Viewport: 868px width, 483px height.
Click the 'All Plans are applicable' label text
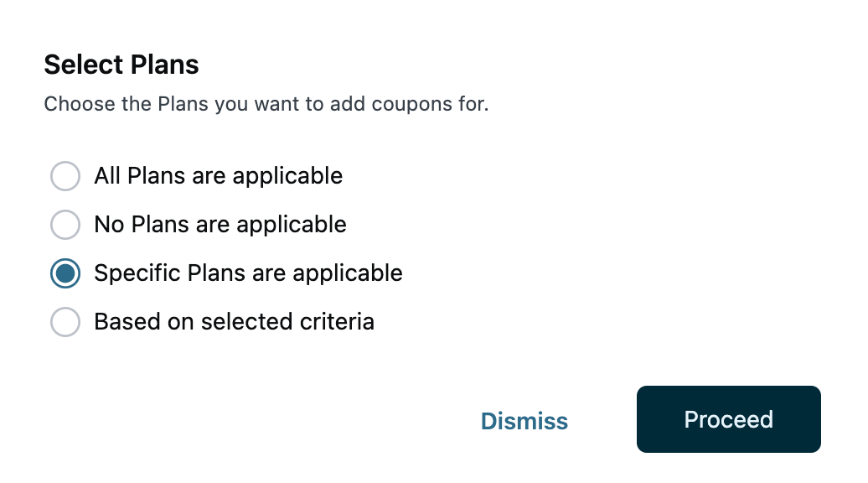click(x=218, y=176)
